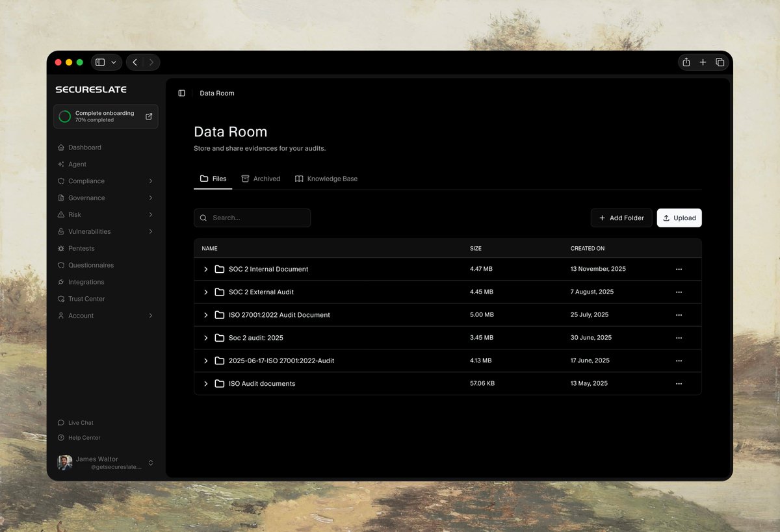Click the SOC 2 Internal Document folder icon
The height and width of the screenshot is (532, 780).
220,269
